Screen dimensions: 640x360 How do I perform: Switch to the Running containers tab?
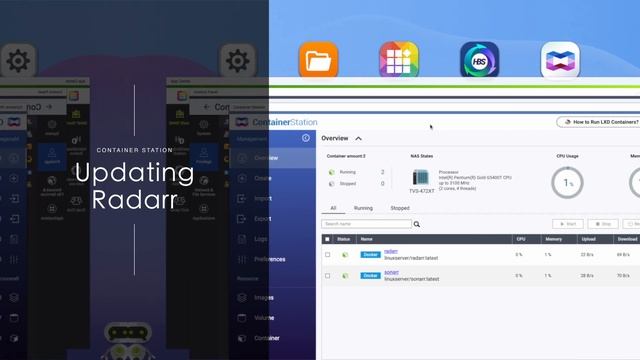363,208
